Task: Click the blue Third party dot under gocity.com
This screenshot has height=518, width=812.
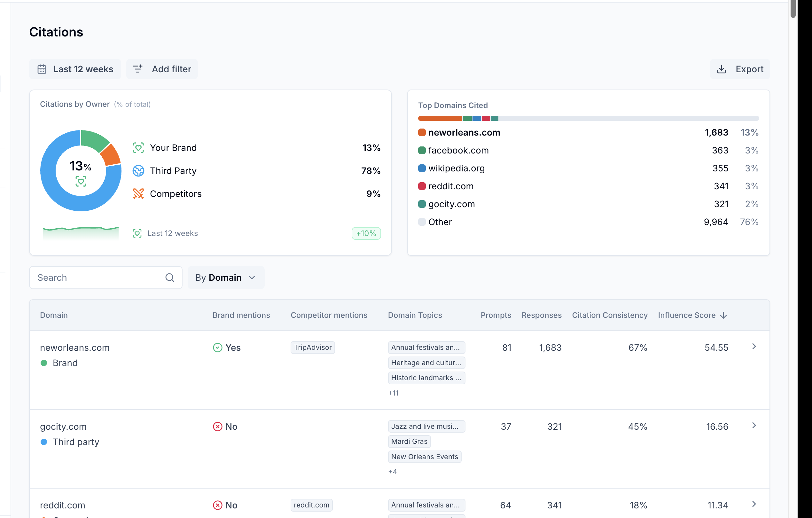Action: tap(43, 442)
